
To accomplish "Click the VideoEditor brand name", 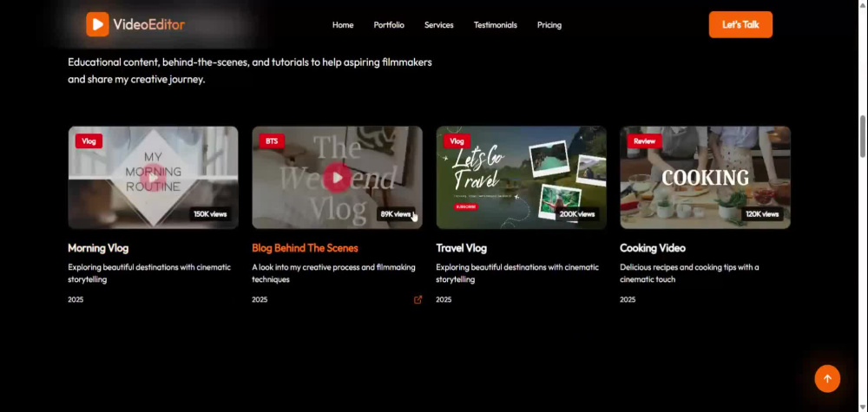I will coord(149,24).
